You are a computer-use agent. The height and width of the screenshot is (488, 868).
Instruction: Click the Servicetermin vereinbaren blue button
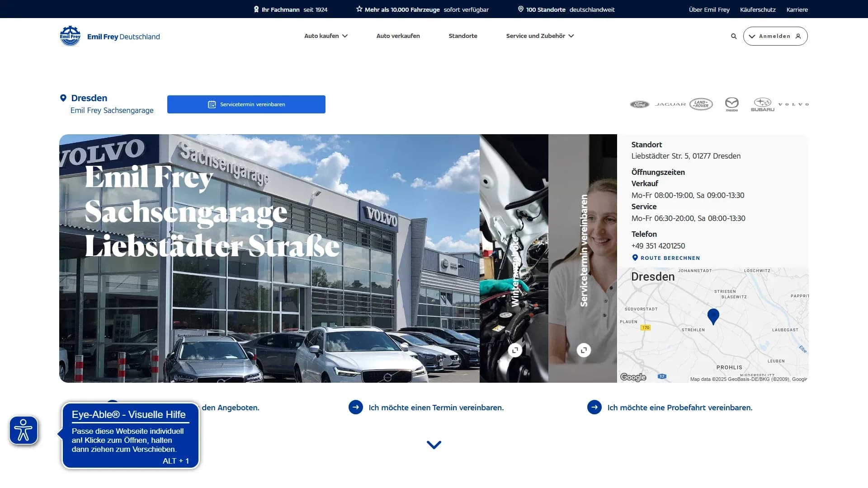click(246, 104)
